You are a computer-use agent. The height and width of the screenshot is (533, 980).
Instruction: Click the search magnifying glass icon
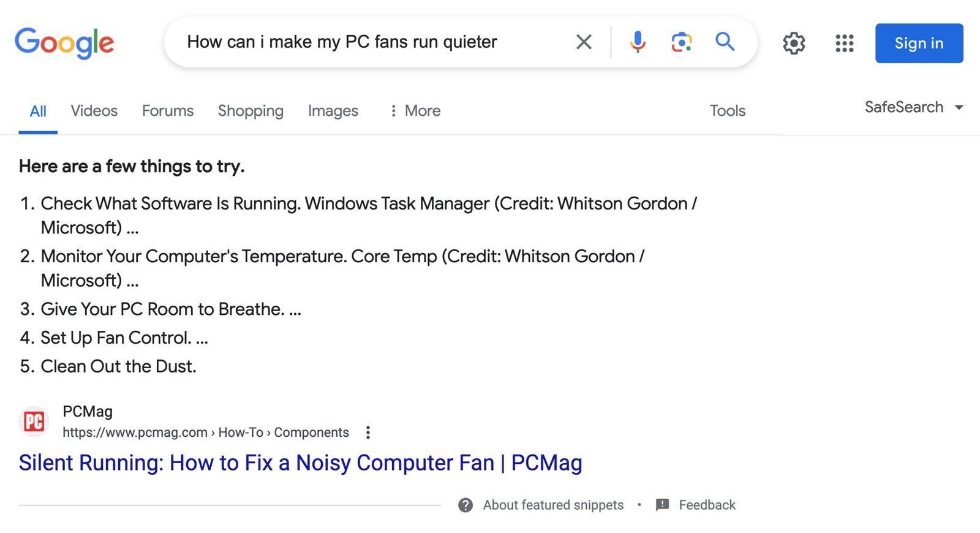coord(725,42)
